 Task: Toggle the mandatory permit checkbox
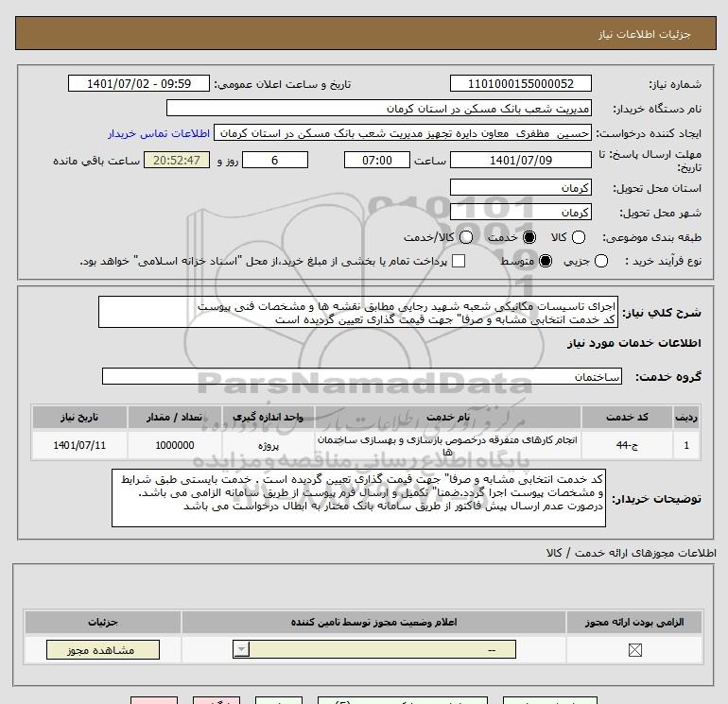[634, 650]
